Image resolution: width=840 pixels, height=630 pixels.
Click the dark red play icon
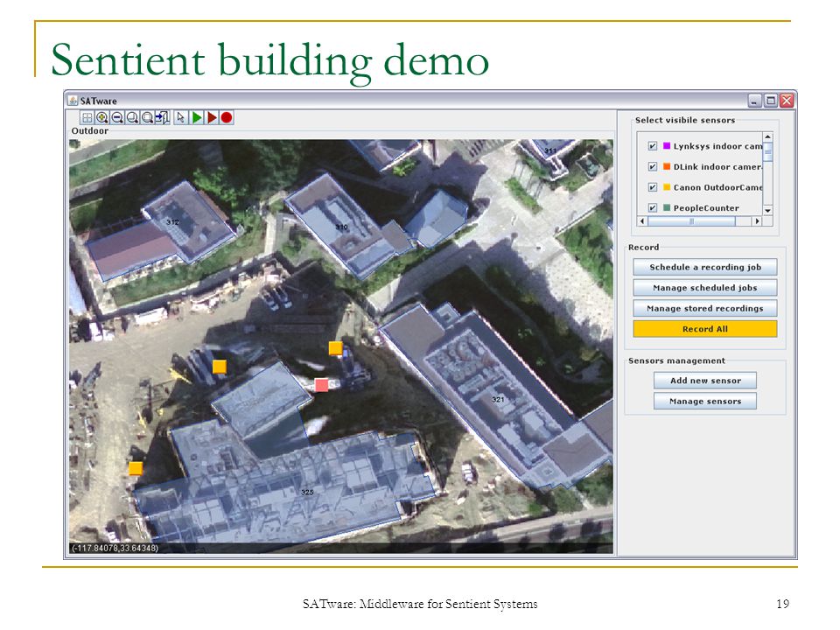point(212,117)
